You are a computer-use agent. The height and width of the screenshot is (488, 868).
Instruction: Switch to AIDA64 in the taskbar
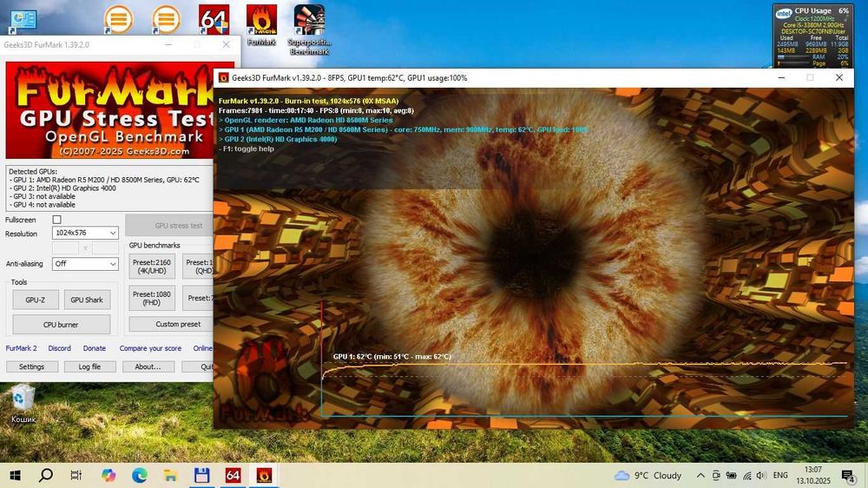coord(233,475)
